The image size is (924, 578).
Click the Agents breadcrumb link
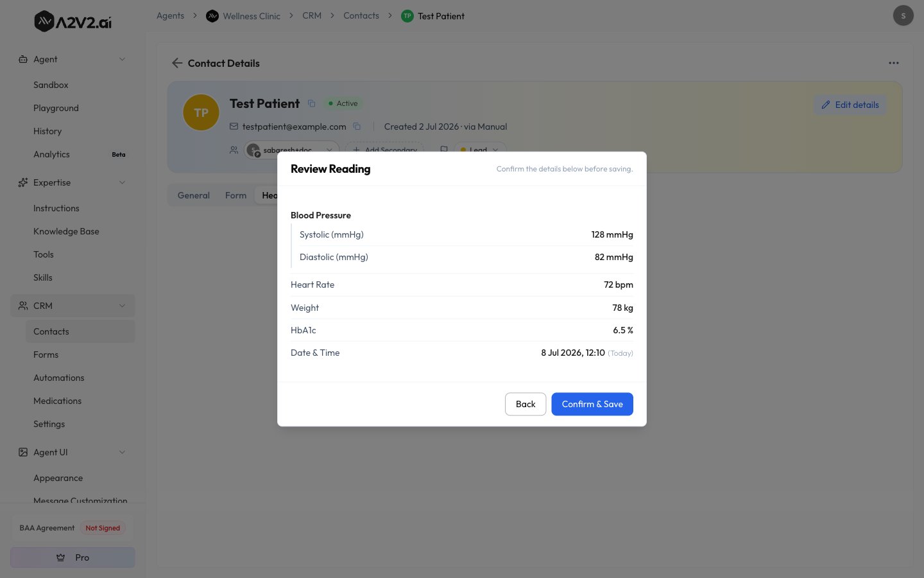coord(170,15)
